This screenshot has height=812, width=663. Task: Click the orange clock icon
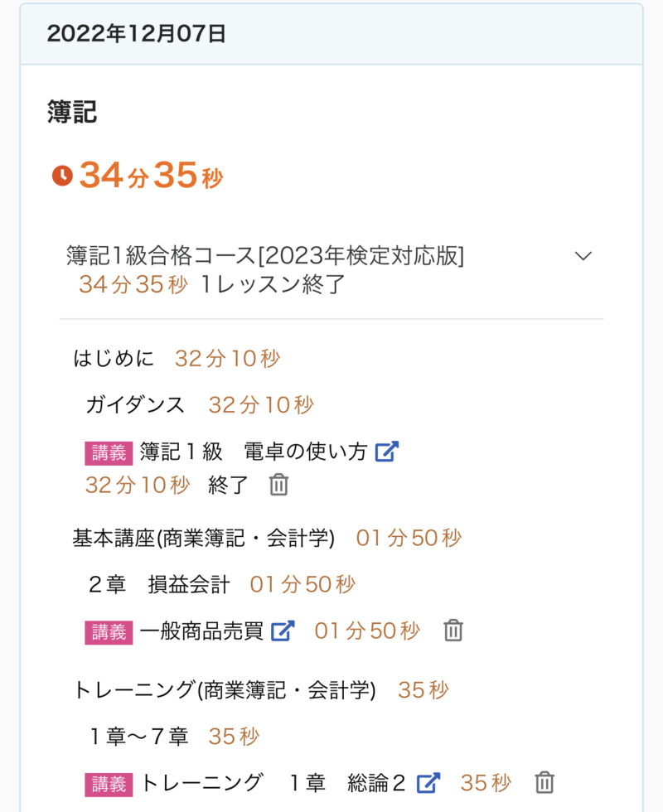pyautogui.click(x=62, y=176)
